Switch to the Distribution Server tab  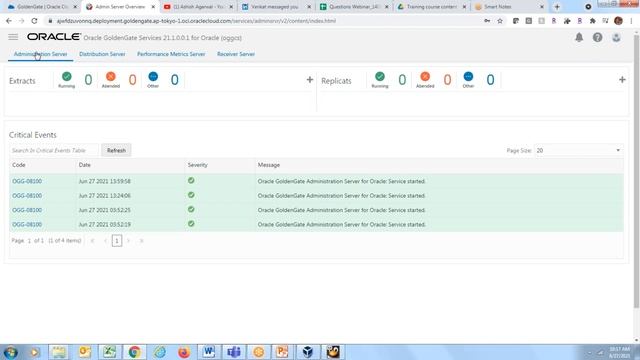click(102, 54)
